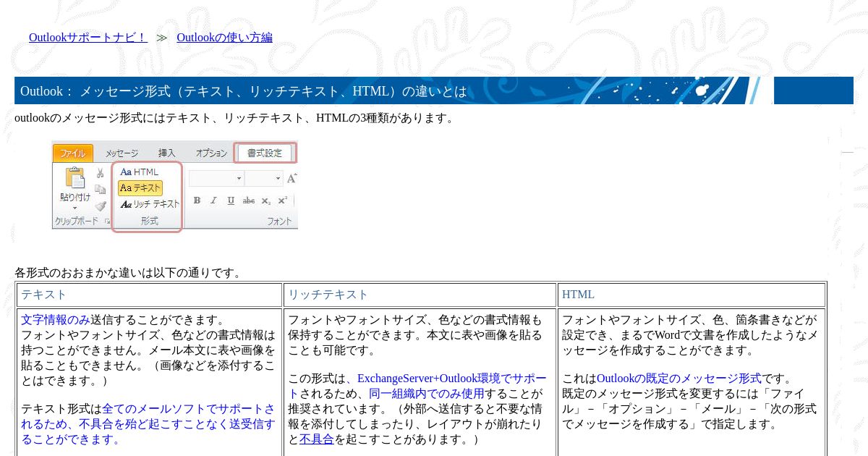Apply superscript with the x² icon
This screenshot has height=456, width=868.
tap(283, 200)
